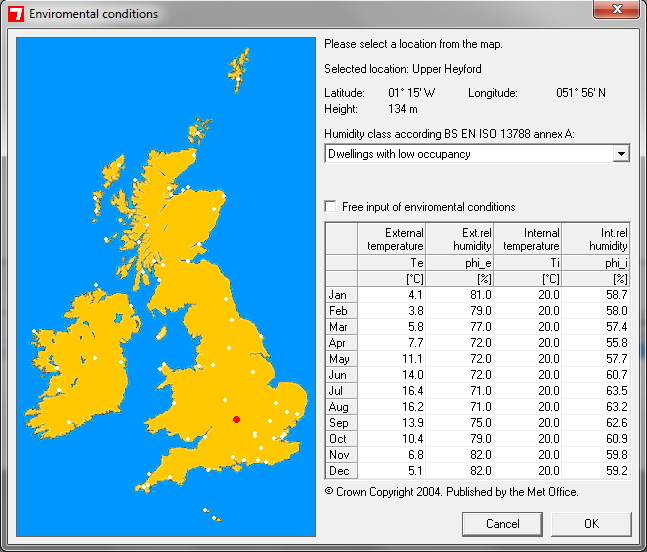Click October external temperature 10.4
The image size is (647, 552).
391,439
